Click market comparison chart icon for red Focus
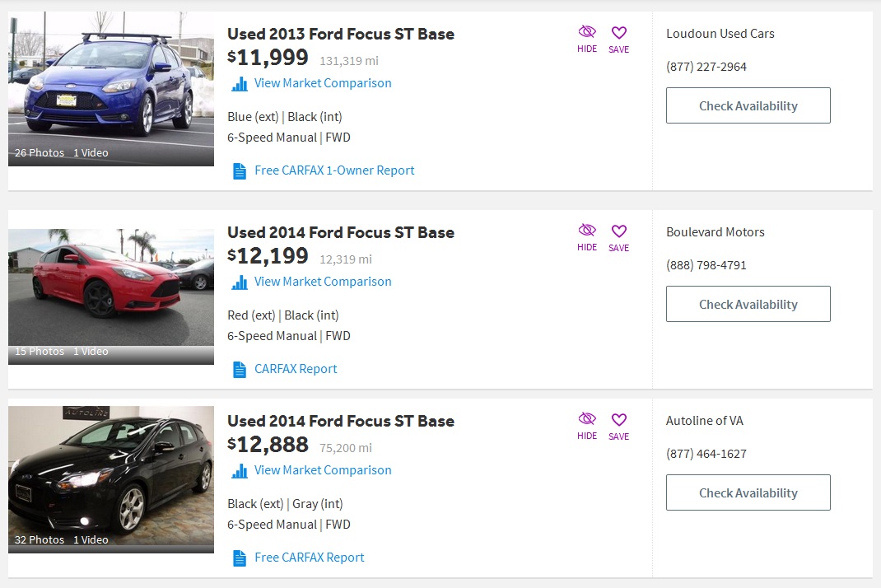This screenshot has width=881, height=588. 240,282
